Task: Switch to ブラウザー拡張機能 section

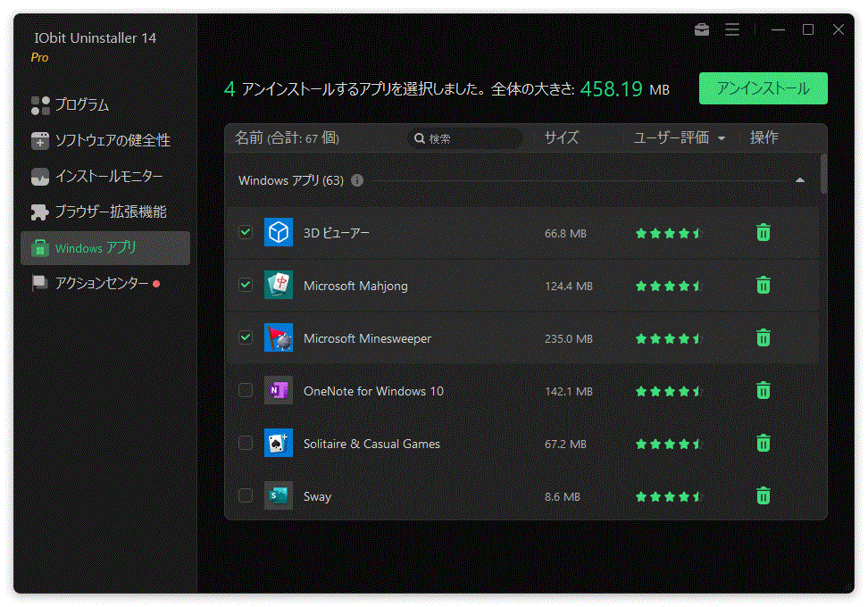Action: click(x=105, y=212)
